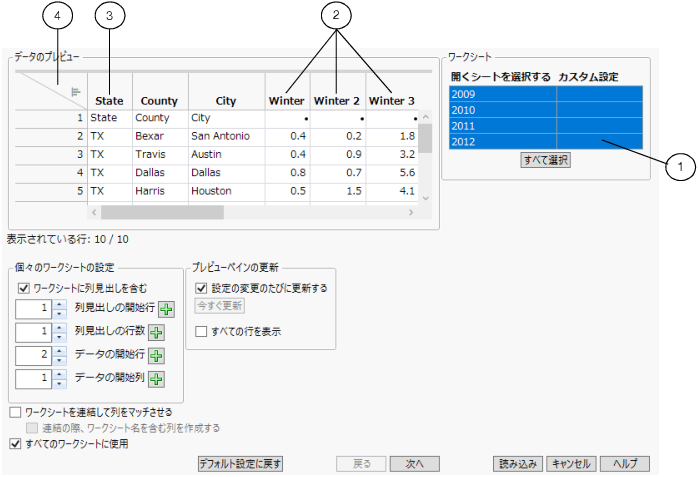Click the horizontal scrollbar in data preview
Screen dimensions: 698x477
[x=162, y=212]
